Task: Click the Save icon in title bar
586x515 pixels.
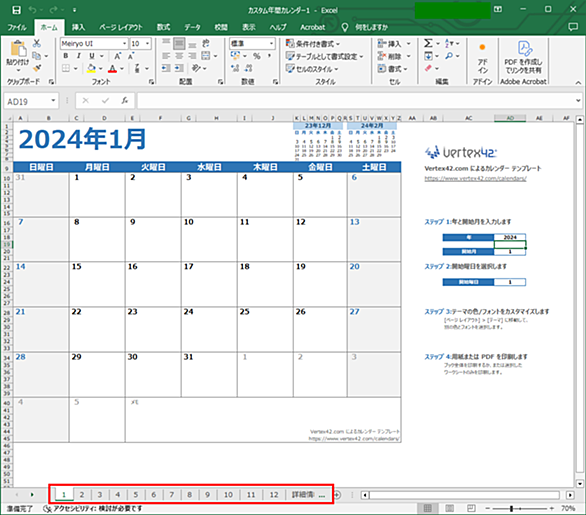Action: point(16,10)
